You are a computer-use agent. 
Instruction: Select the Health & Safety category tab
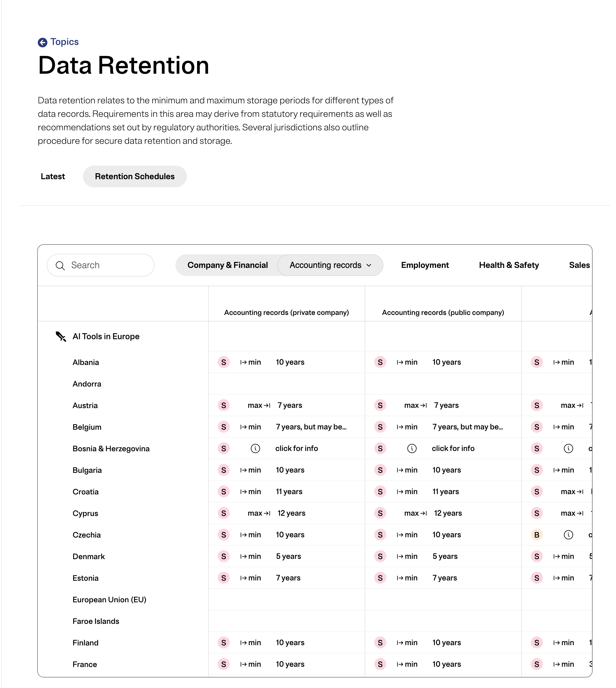pyautogui.click(x=509, y=265)
